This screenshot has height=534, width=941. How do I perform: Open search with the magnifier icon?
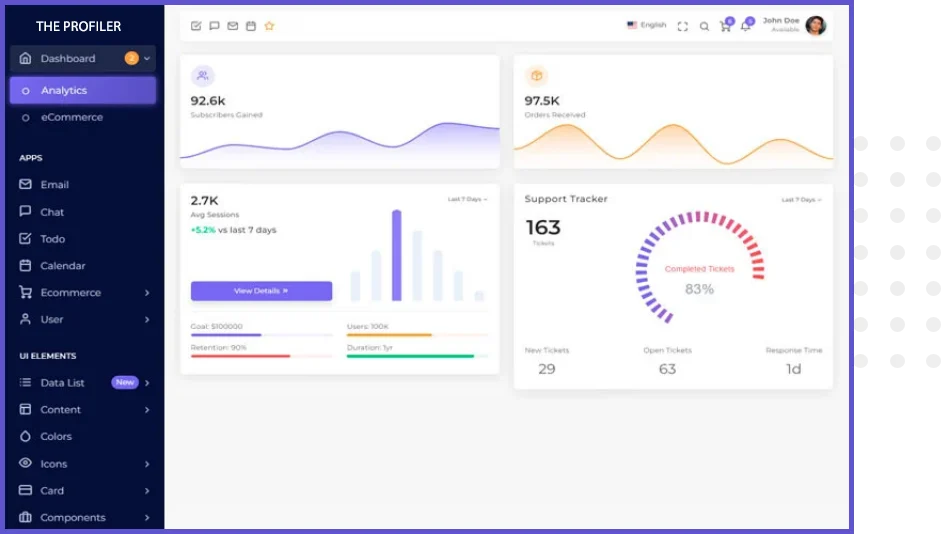[704, 26]
